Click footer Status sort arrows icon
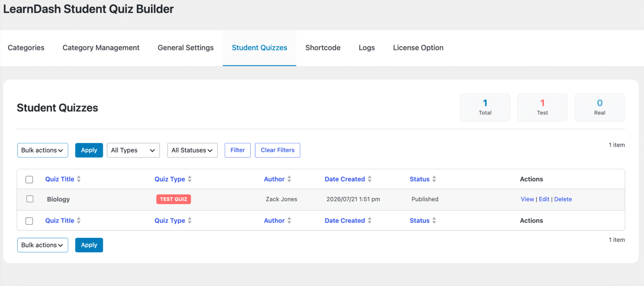Viewport: 644px width, 286px height. (x=434, y=221)
